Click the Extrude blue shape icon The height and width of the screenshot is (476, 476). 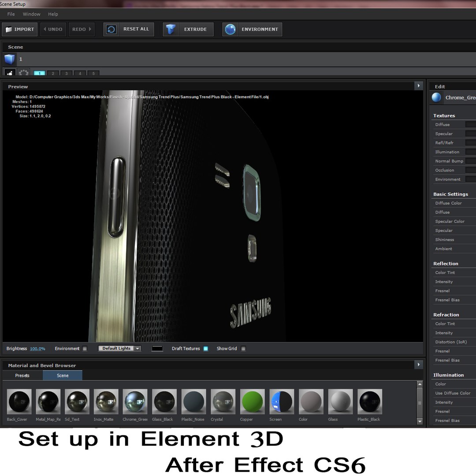(x=171, y=29)
